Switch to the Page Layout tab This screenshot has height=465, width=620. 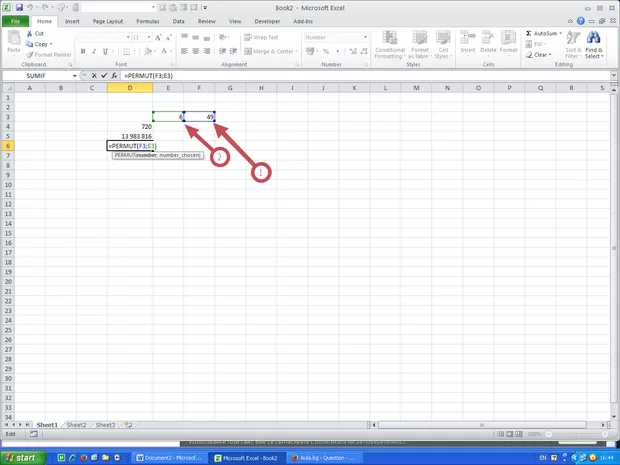click(108, 21)
